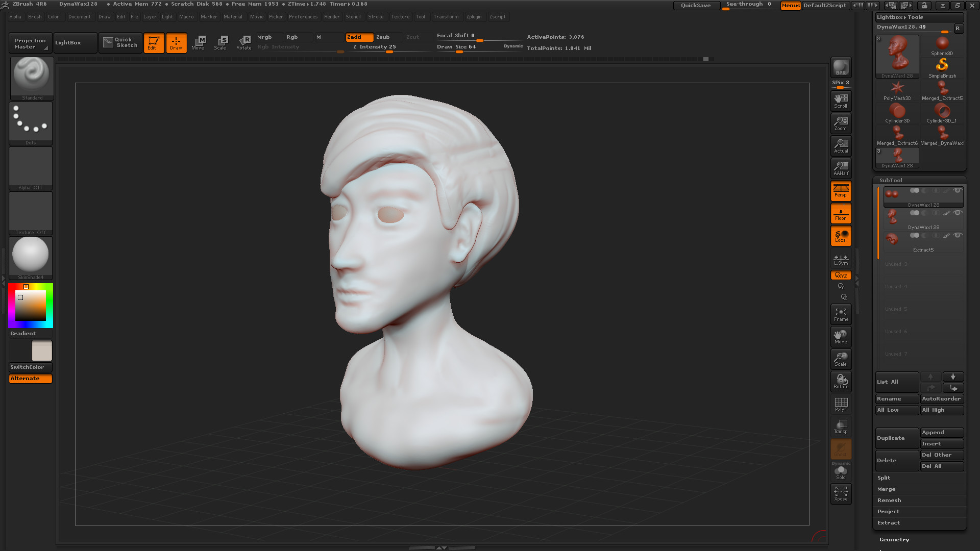Activate the Scale tool on the top toolbar
Viewport: 980px width, 551px height.
point(221,42)
